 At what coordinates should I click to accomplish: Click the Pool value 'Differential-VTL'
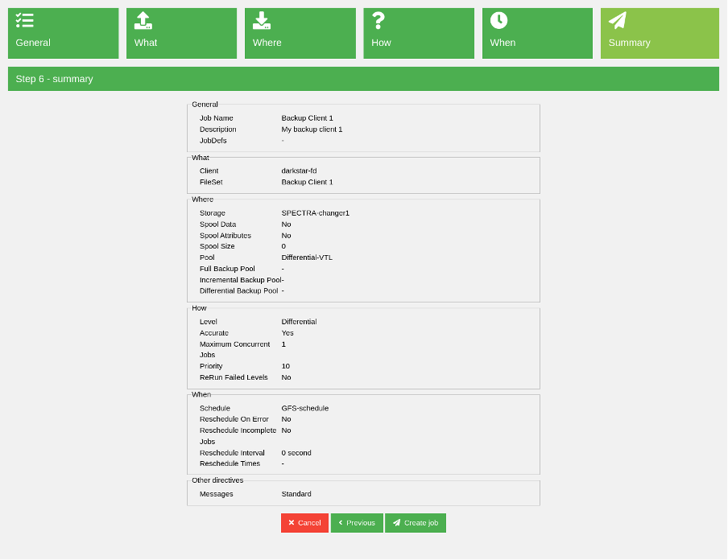pyautogui.click(x=307, y=257)
